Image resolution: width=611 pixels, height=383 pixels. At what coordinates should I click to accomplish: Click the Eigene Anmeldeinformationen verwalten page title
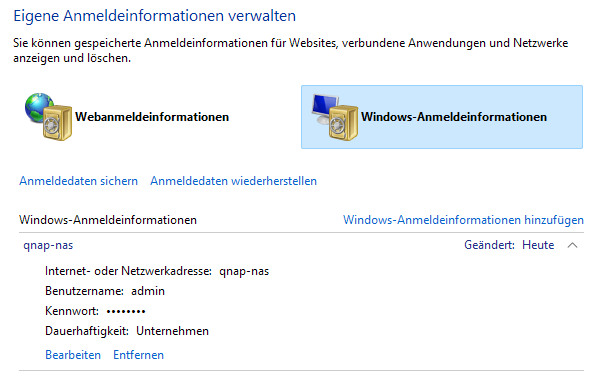pyautogui.click(x=155, y=16)
